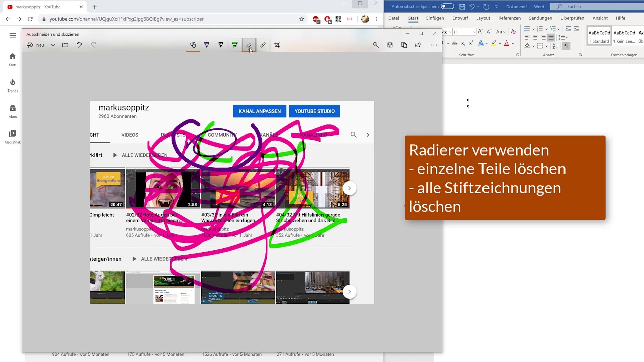Select the green highlighter tool
Viewport: 644px width, 362px height.
(235, 45)
